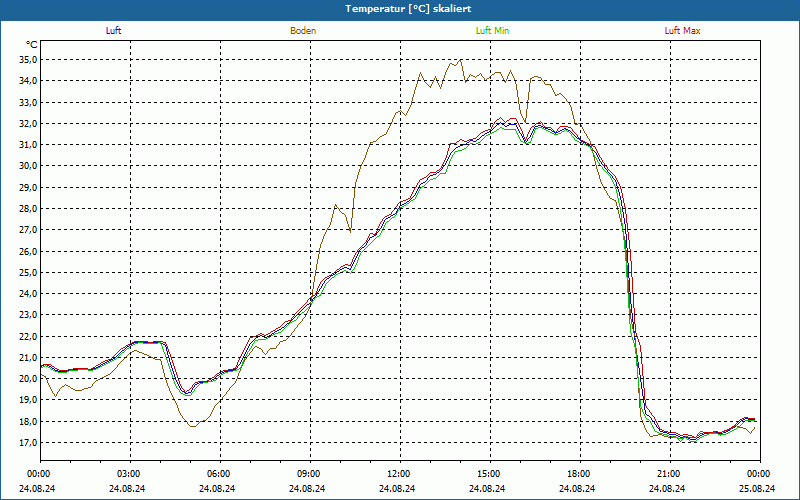Click the 06:00 time axis label

(x=218, y=474)
